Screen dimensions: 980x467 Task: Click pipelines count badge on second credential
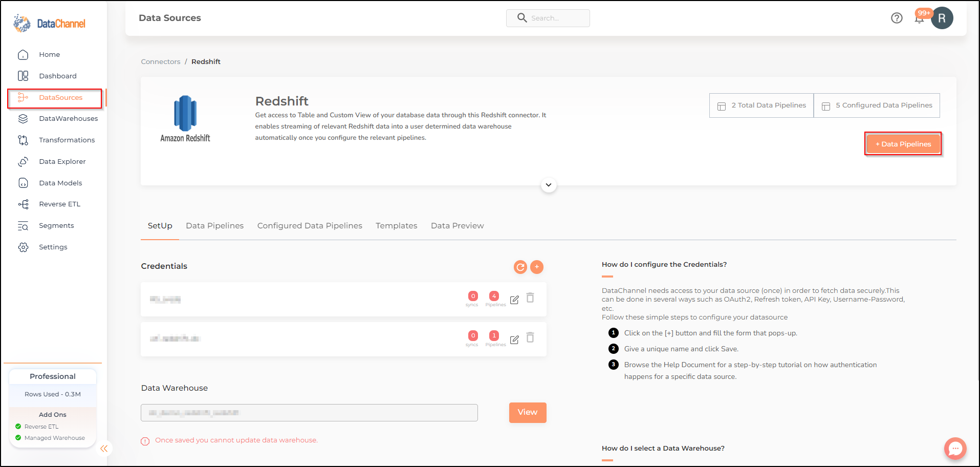pyautogui.click(x=494, y=336)
